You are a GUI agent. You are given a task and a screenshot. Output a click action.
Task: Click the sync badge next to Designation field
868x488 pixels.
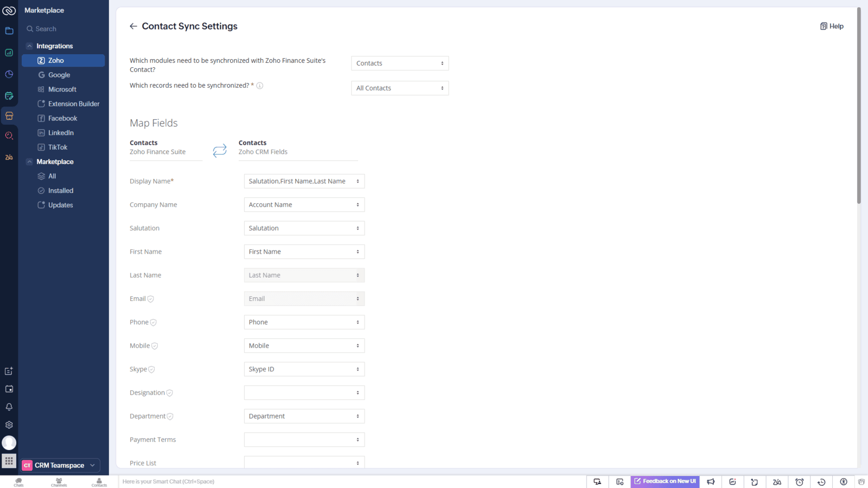pyautogui.click(x=169, y=392)
